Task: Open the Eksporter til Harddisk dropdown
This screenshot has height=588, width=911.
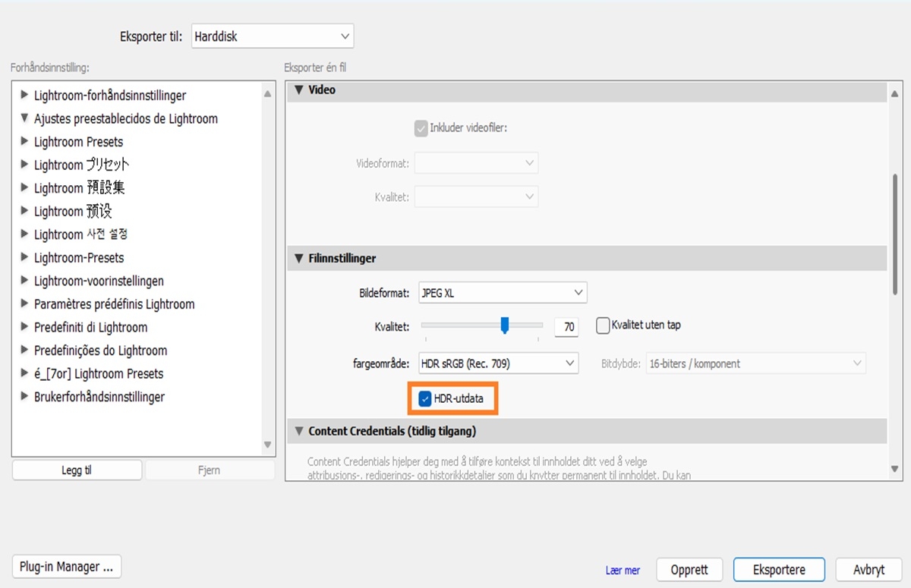Action: click(x=272, y=36)
